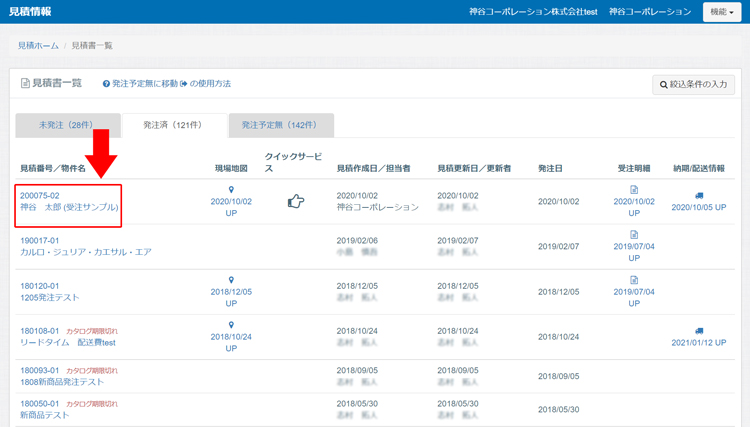Image resolution: width=750 pixels, height=427 pixels.
Task: Click delivery truck icon dated 2021/01/12
Action: [x=699, y=331]
